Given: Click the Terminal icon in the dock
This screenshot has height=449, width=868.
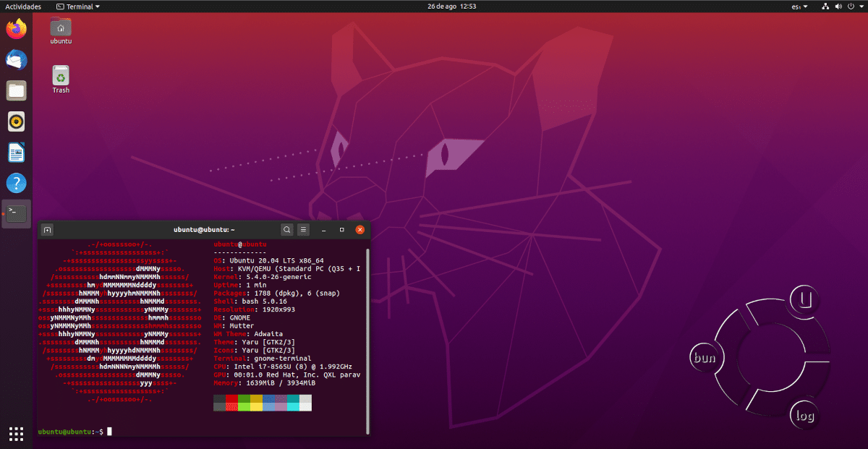Looking at the screenshot, I should click(x=15, y=213).
